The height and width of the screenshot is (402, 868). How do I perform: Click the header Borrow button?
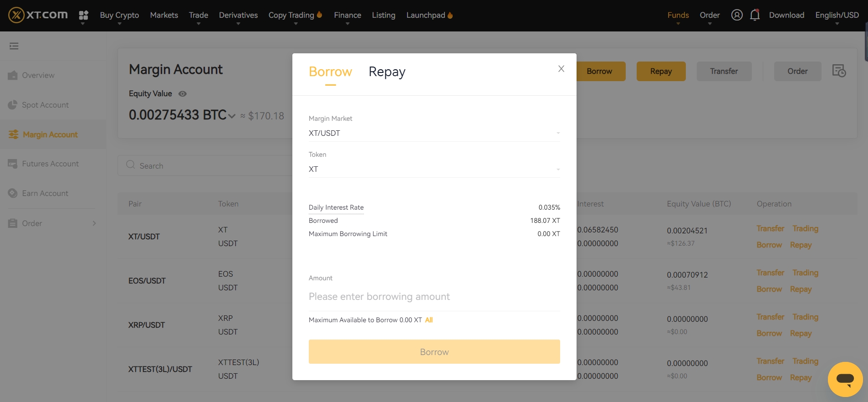tap(599, 71)
